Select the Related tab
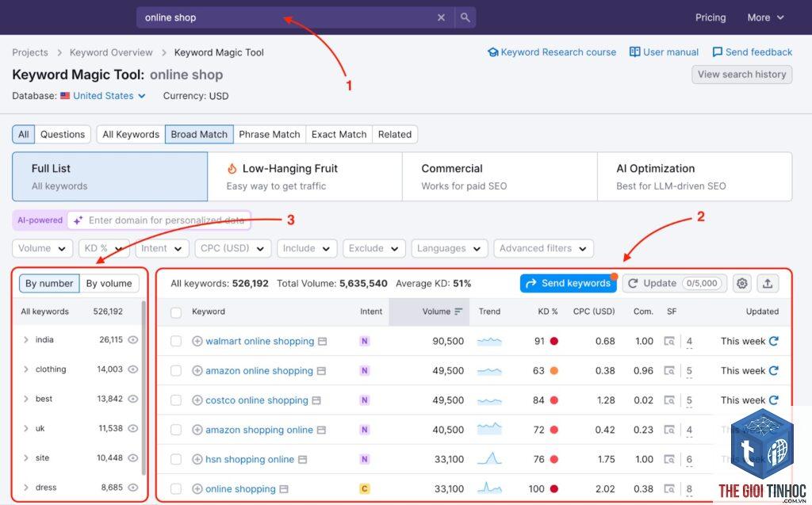Image resolution: width=812 pixels, height=505 pixels. point(395,135)
